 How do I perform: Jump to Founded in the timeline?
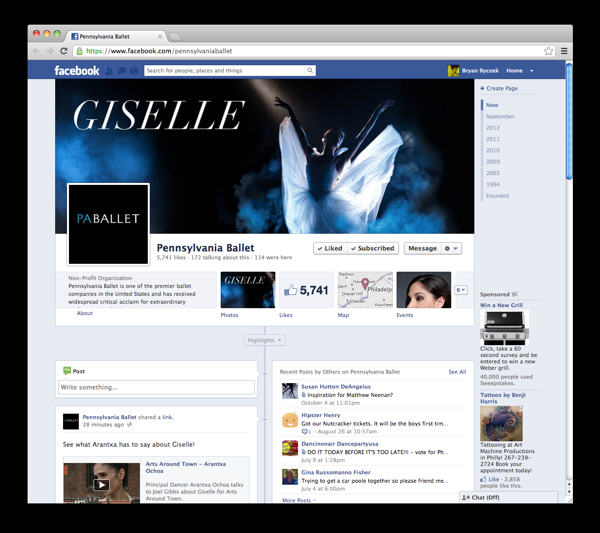pos(497,196)
